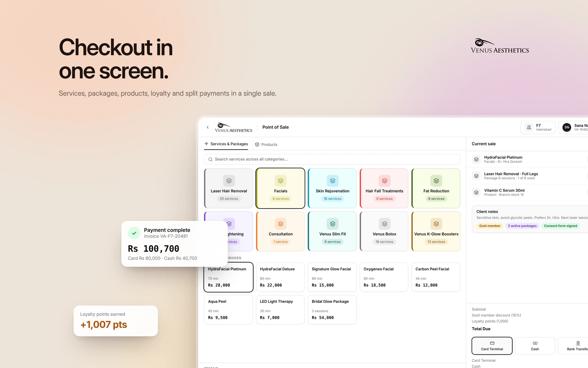588x368 pixels.
Task: Open the Services & Packages tab
Action: [226, 144]
